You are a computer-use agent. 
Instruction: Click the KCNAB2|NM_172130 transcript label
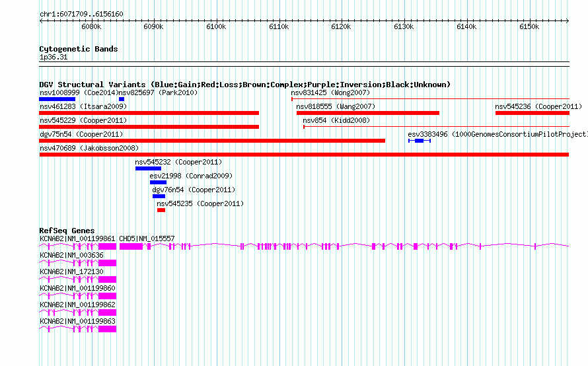(x=71, y=272)
